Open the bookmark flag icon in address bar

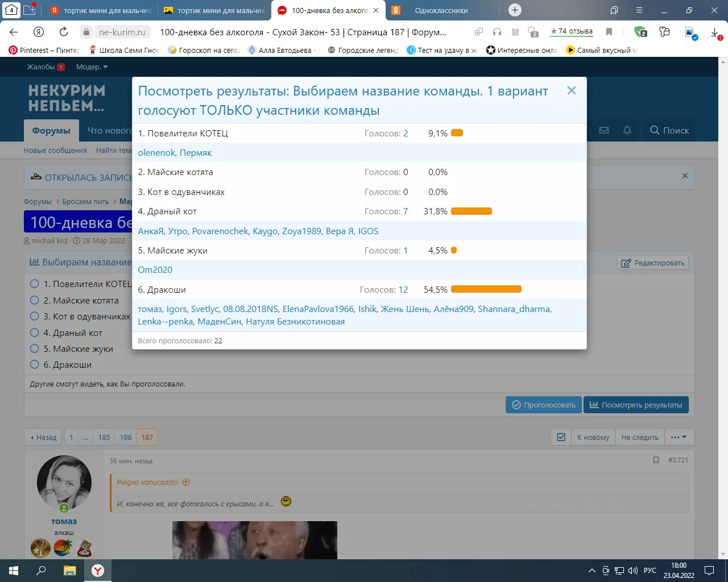609,32
